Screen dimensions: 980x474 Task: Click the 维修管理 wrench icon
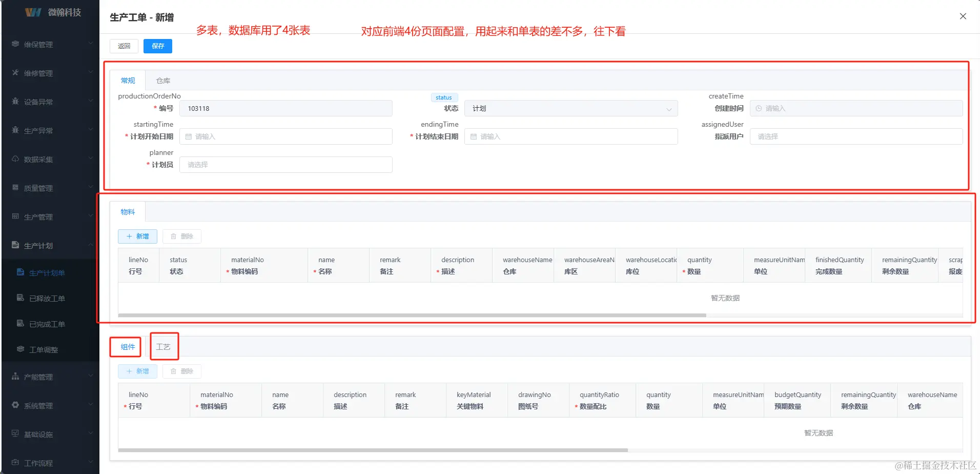click(x=15, y=73)
